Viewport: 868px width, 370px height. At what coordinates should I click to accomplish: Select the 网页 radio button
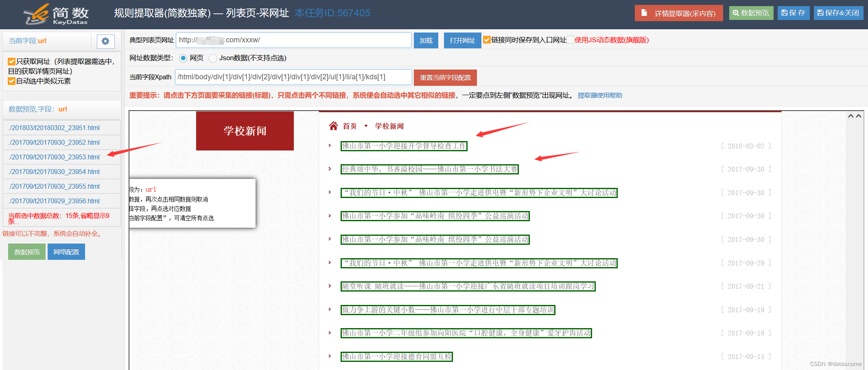point(183,58)
